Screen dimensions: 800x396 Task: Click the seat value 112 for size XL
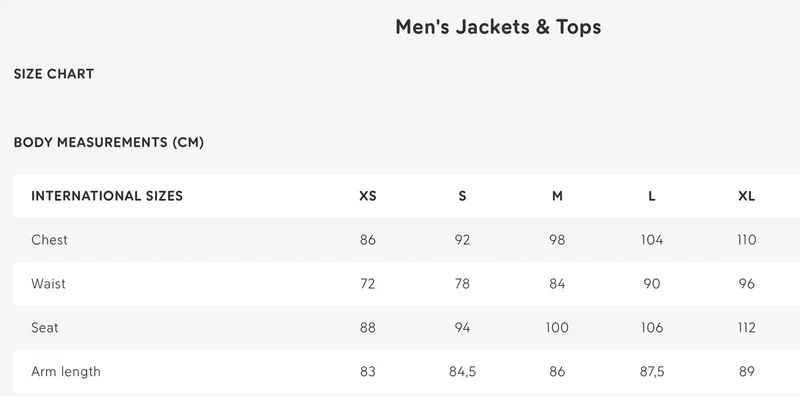(747, 328)
